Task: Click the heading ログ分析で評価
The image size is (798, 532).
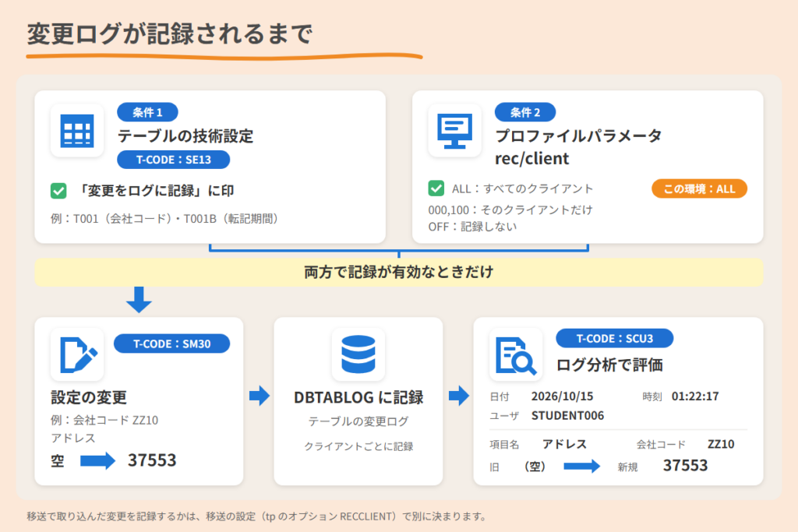Action: pos(609,365)
